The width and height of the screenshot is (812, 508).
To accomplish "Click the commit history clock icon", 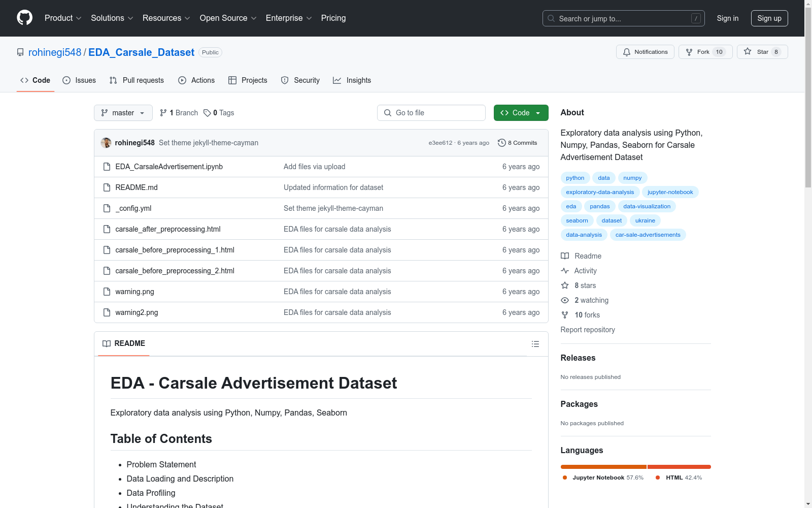I will [x=502, y=143].
